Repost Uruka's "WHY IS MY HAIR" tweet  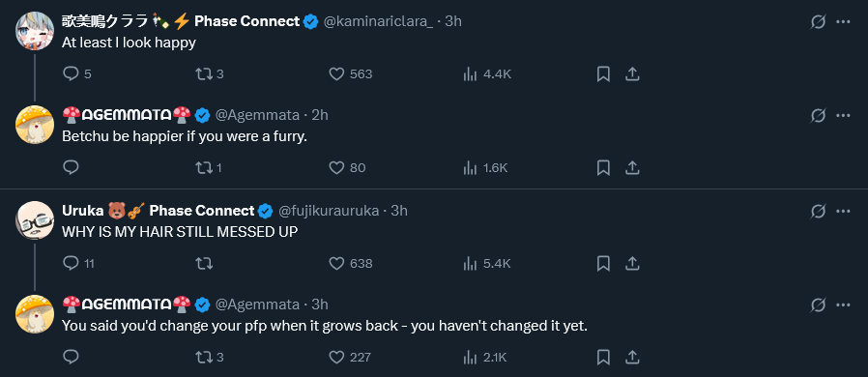[x=204, y=263]
